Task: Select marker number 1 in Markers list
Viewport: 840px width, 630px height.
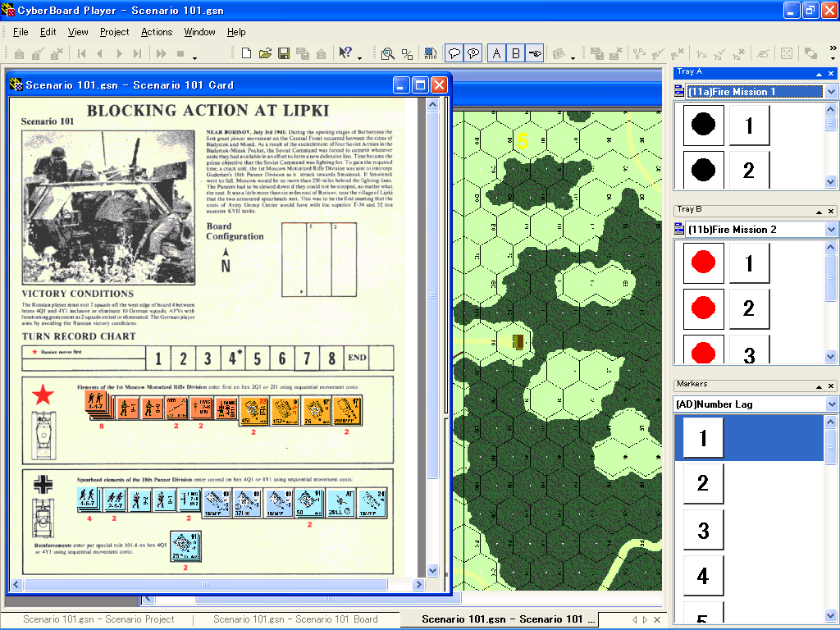Action: (x=703, y=438)
